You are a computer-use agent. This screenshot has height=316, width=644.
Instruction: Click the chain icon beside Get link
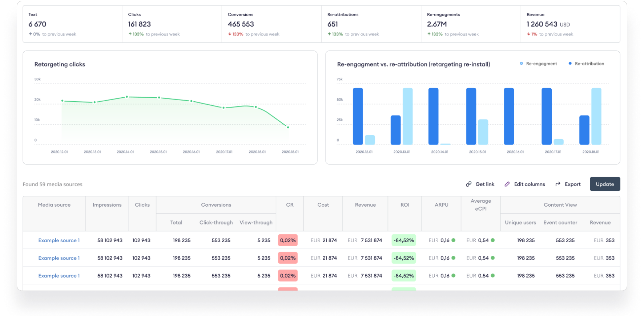[469, 184]
